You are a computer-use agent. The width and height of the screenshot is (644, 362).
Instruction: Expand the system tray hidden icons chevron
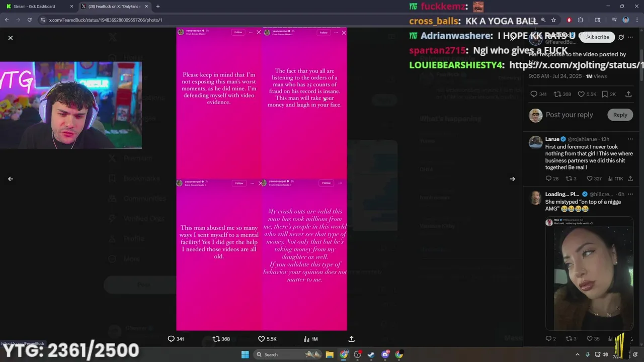pyautogui.click(x=577, y=354)
